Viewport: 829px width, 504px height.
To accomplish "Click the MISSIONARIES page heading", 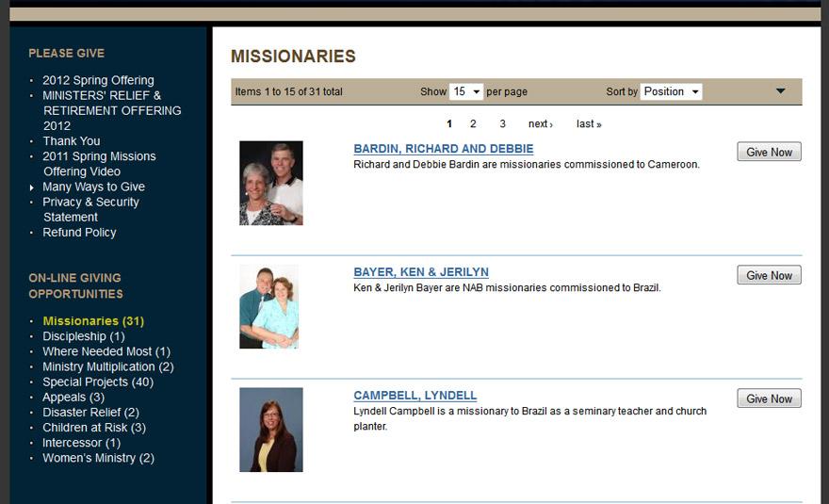I will coord(293,57).
